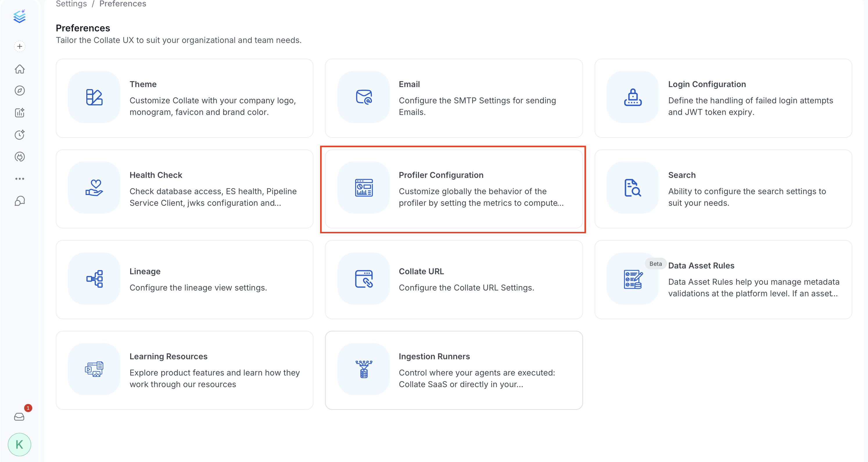The image size is (868, 462).
Task: Open Explore compass icon in sidebar
Action: click(19, 91)
